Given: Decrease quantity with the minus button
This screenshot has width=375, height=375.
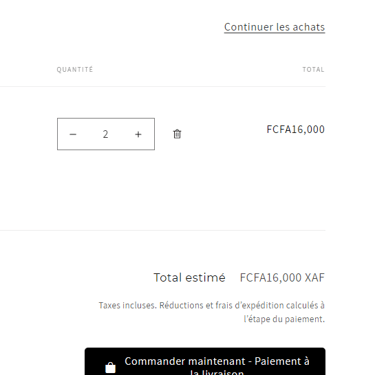Looking at the screenshot, I should point(73,134).
